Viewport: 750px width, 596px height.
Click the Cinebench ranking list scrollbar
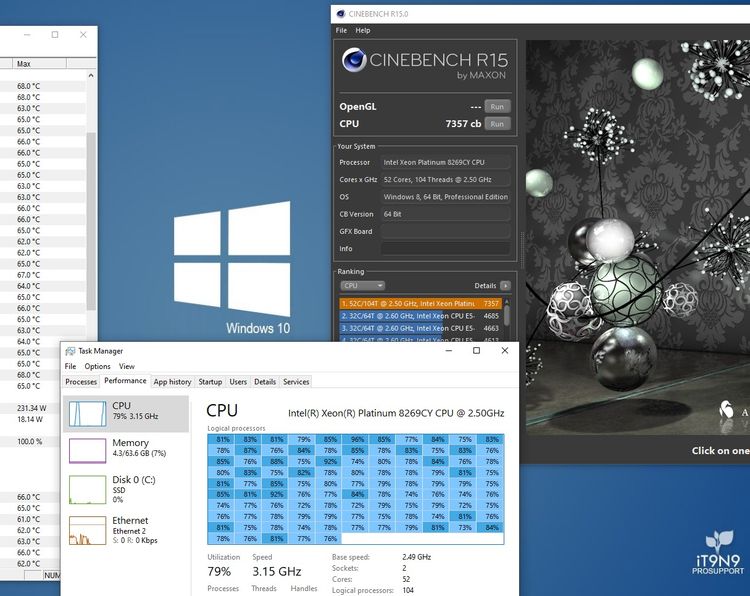507,316
